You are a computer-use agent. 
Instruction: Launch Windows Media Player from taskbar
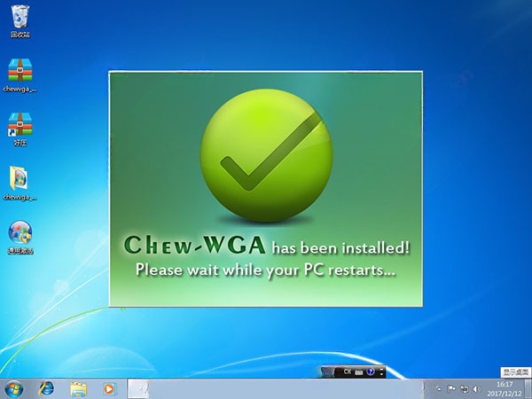pos(110,389)
